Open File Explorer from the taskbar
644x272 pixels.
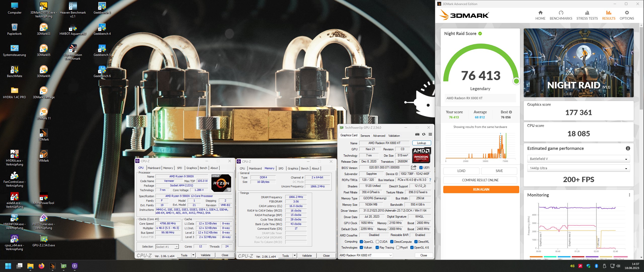click(x=30, y=266)
